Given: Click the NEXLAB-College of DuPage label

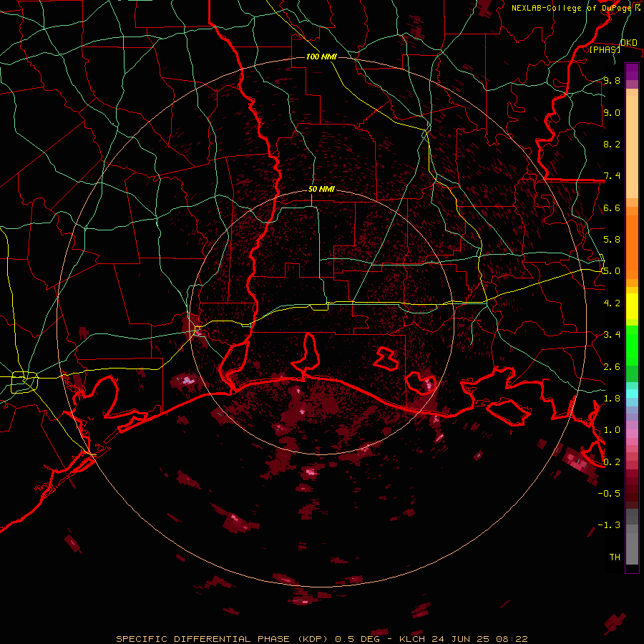Looking at the screenshot, I should [571, 8].
